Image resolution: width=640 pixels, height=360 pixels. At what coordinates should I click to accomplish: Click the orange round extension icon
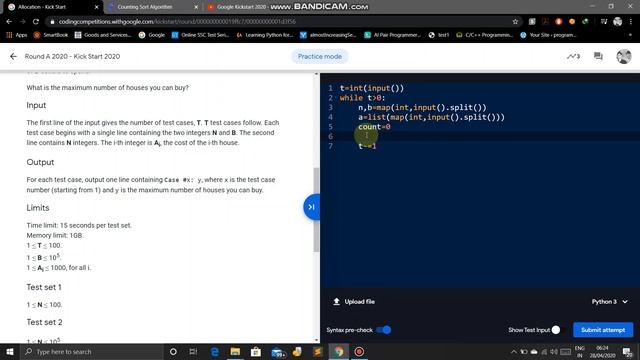[572, 22]
